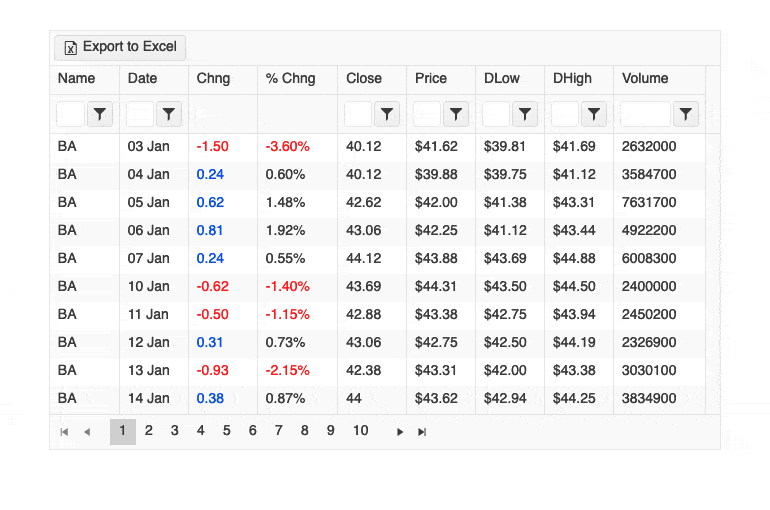The height and width of the screenshot is (510, 770).
Task: Sort by the % Chng column header
Action: [290, 79]
